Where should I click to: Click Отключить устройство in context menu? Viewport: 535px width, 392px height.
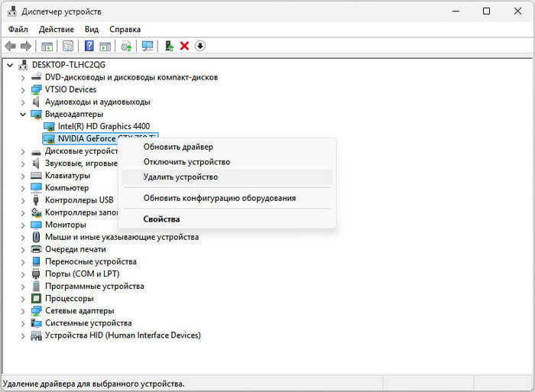pyautogui.click(x=186, y=162)
